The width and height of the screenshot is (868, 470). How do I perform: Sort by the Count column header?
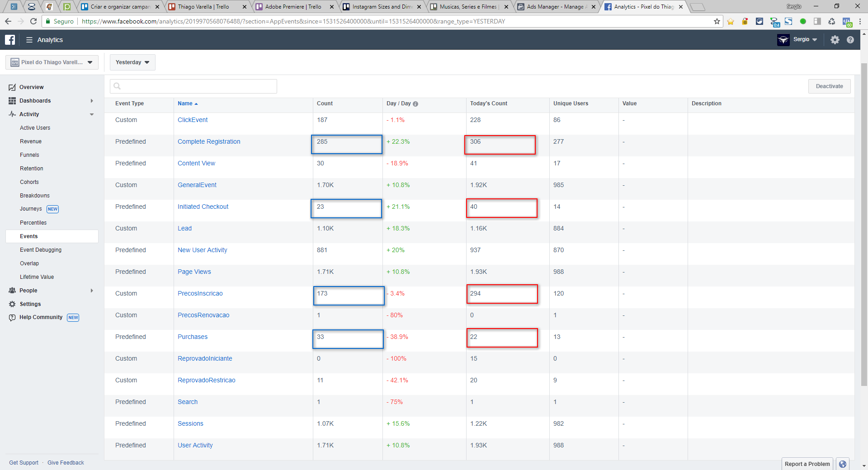[x=325, y=103]
